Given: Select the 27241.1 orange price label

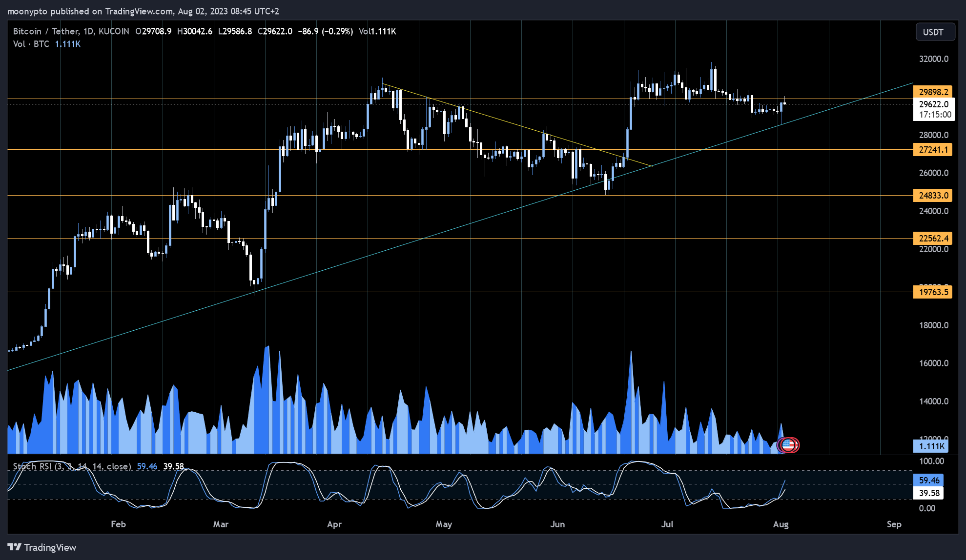Looking at the screenshot, I should point(933,150).
